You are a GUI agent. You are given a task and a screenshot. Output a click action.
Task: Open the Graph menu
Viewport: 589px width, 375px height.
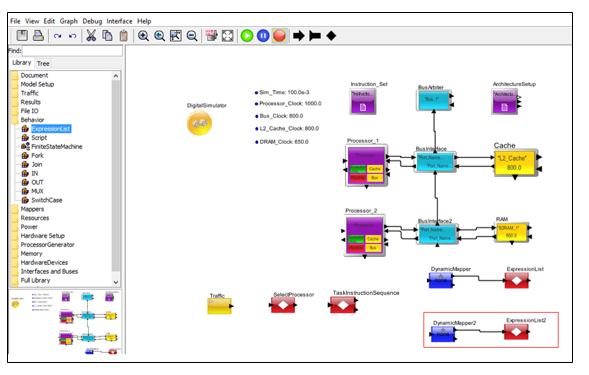point(69,21)
